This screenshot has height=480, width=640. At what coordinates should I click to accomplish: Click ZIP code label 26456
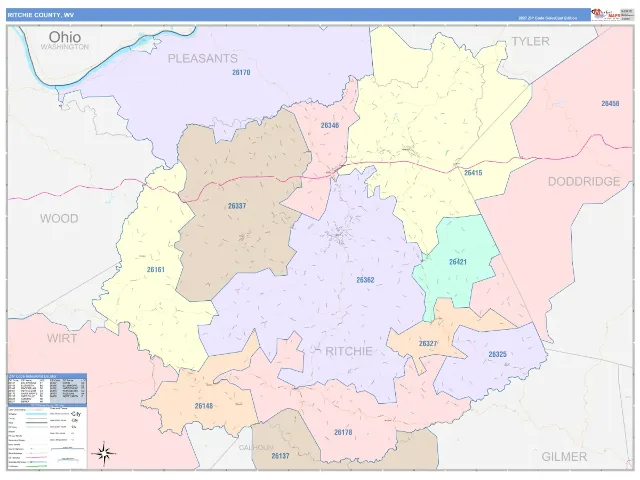pos(610,103)
